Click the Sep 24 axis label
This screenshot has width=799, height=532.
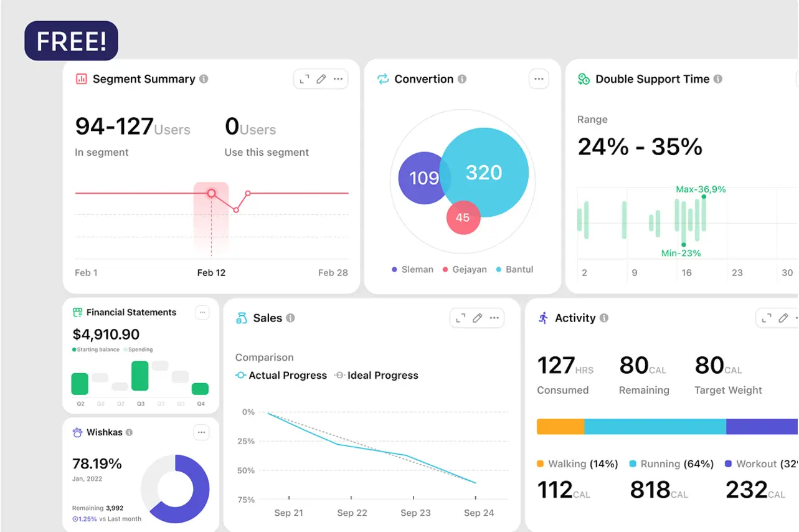[479, 513]
